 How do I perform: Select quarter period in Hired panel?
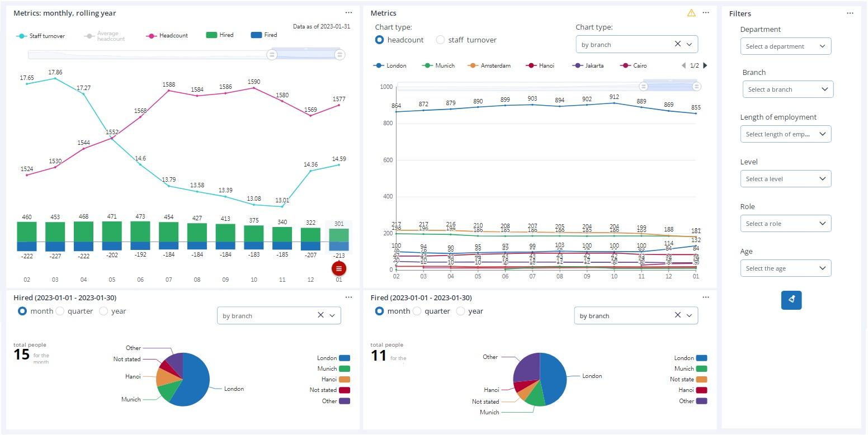[x=60, y=311]
